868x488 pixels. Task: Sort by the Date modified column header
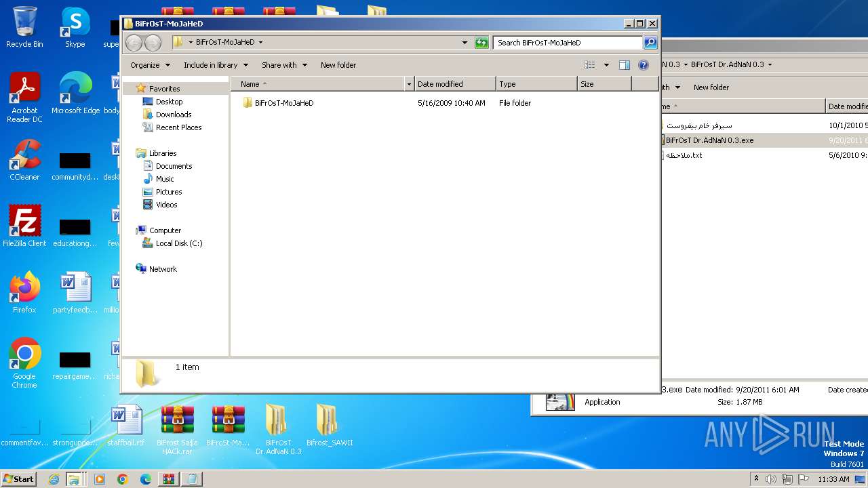[455, 84]
